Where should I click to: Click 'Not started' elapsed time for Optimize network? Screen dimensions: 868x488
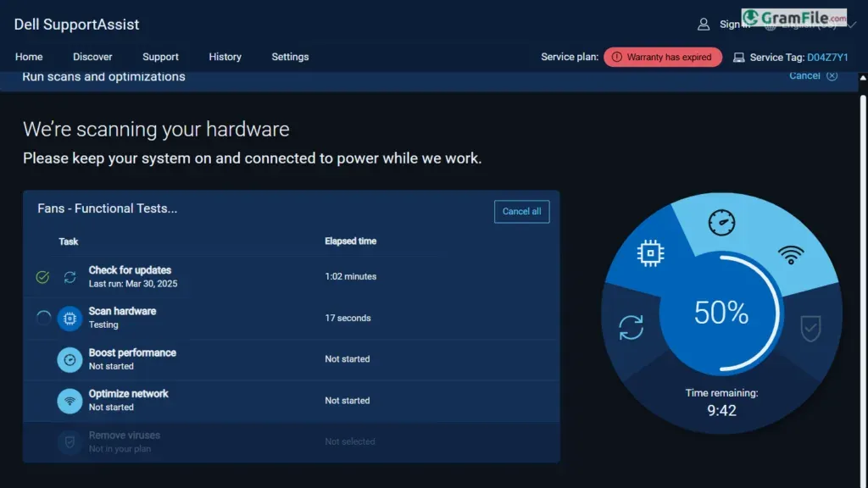tap(347, 401)
